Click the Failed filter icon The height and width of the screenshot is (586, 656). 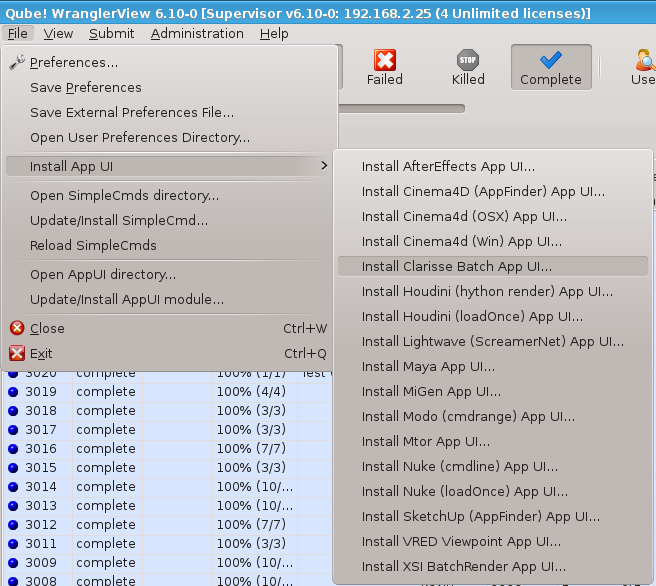(384, 60)
